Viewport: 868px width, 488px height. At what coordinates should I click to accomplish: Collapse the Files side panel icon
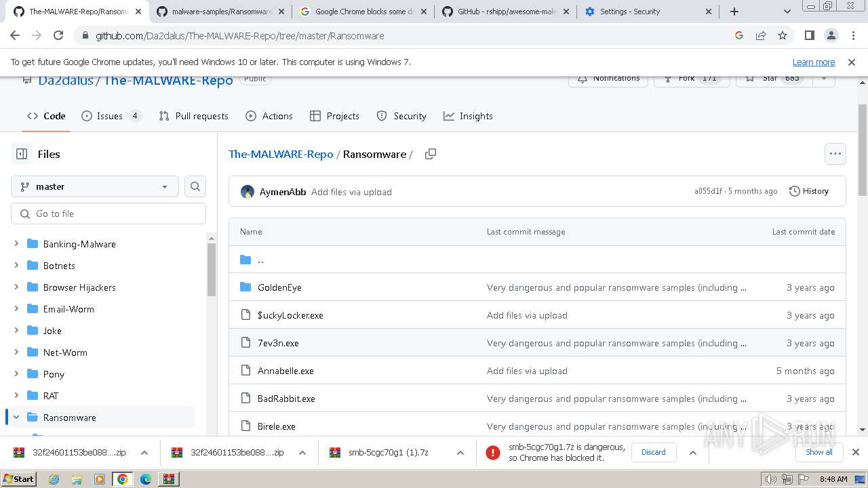point(22,154)
